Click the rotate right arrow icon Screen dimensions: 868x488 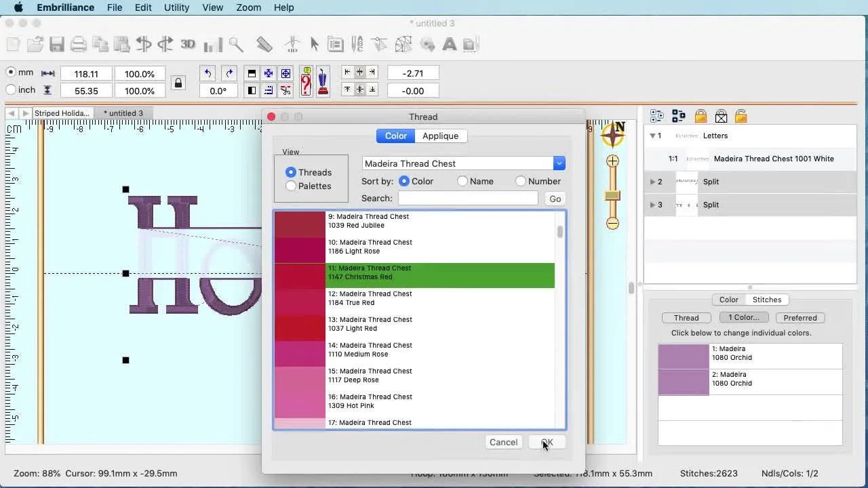point(229,73)
